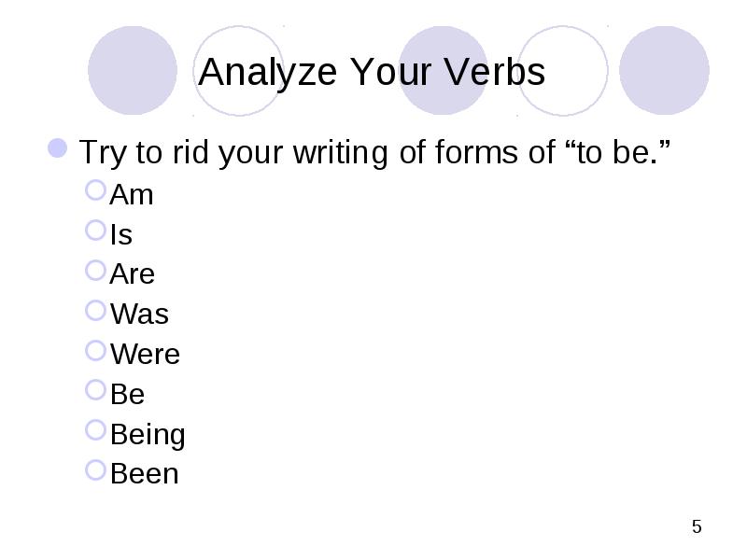This screenshot has height=560, width=747.
Task: Click the bullet icon beside Be
Action: coord(95,390)
